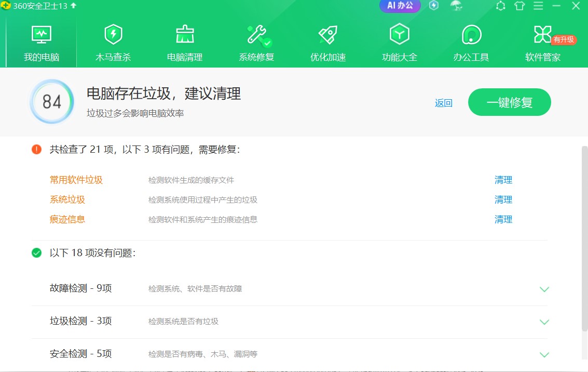588x372 pixels.
Task: Click the 常用软件垃圾 item
Action: 76,180
